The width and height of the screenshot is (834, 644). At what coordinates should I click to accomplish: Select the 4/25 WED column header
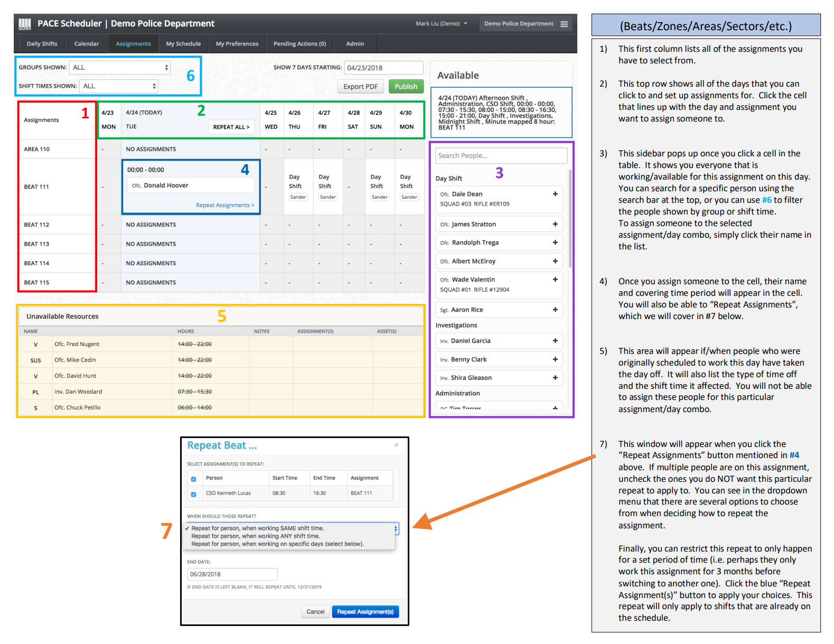pyautogui.click(x=271, y=120)
